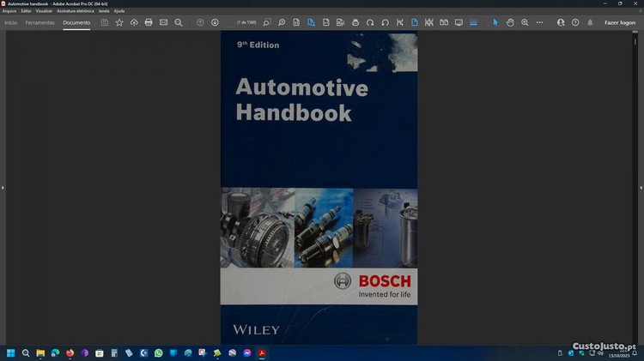The width and height of the screenshot is (644, 361).
Task: Click the zoom in magnifier tool
Action: tap(525, 22)
